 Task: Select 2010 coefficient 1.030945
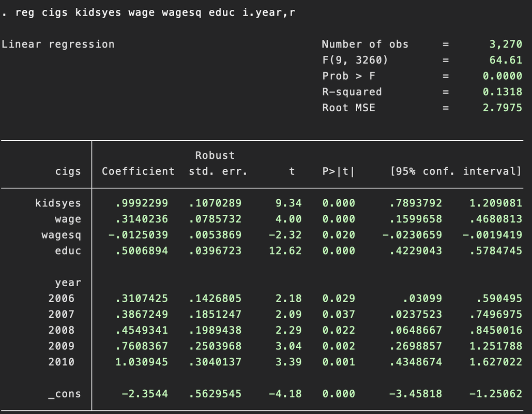coord(142,362)
